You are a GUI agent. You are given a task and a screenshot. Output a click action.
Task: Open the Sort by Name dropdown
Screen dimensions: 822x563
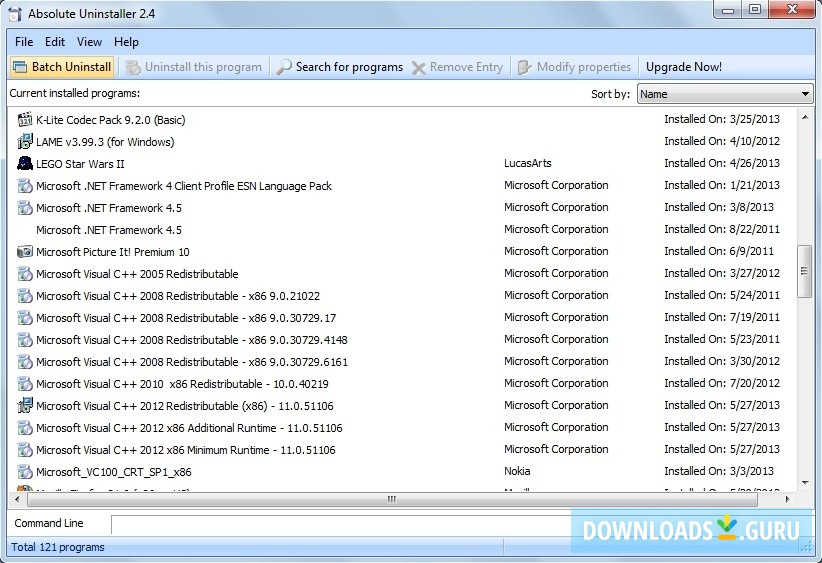[x=724, y=94]
